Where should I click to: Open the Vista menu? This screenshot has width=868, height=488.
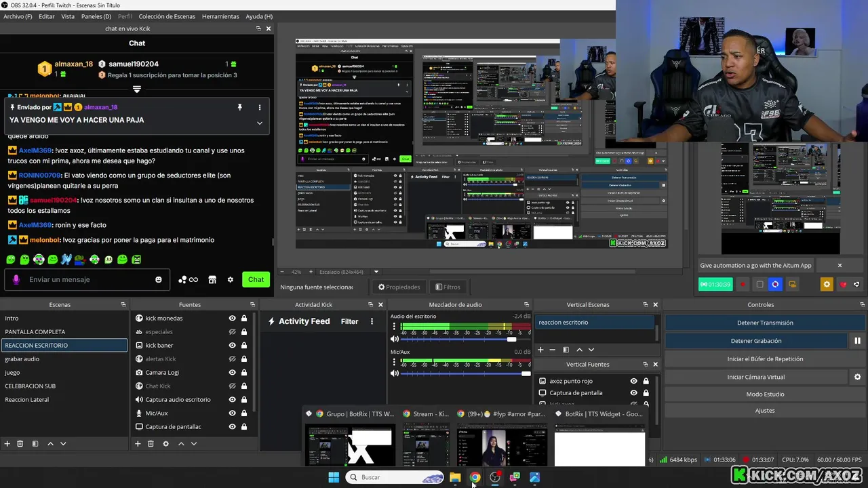click(x=68, y=16)
